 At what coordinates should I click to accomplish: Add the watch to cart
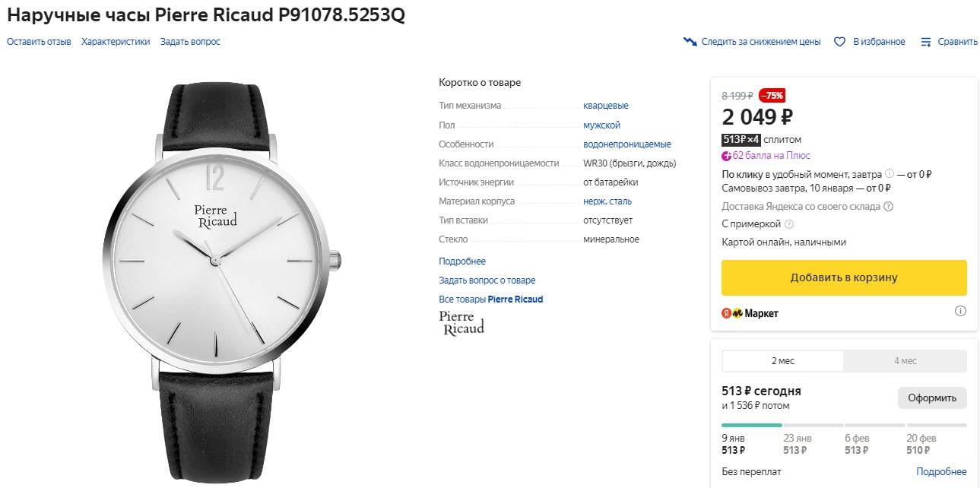(x=844, y=277)
